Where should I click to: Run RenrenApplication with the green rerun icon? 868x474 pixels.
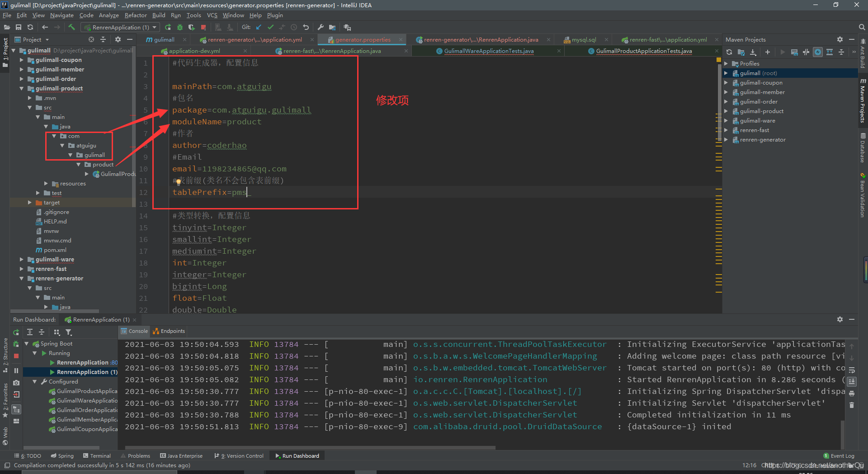click(x=168, y=27)
